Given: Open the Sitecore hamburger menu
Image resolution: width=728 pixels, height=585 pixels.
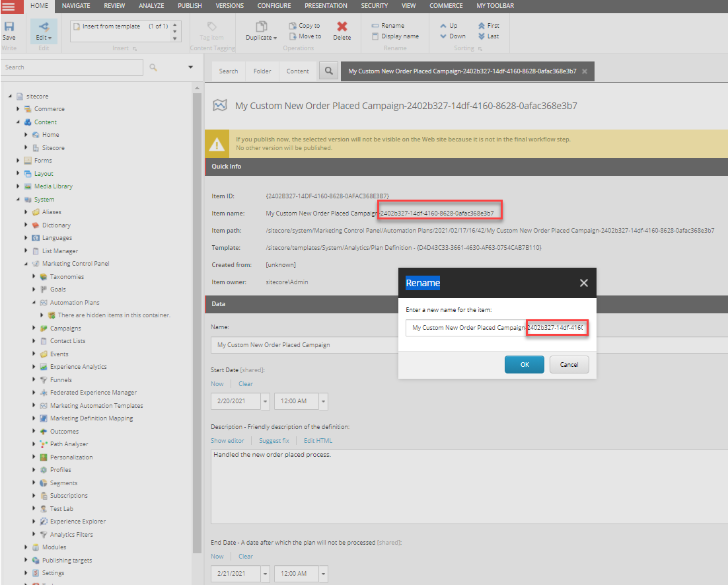Looking at the screenshot, I should 9,6.
